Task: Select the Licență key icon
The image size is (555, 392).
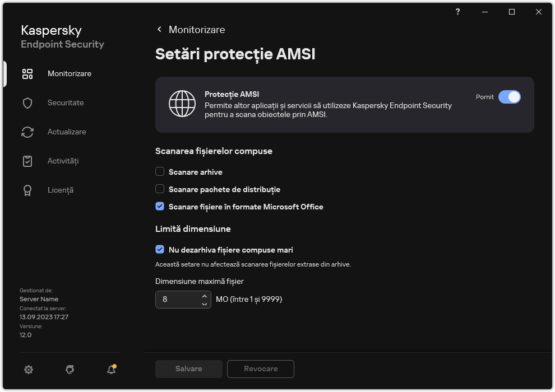Action: 27,190
